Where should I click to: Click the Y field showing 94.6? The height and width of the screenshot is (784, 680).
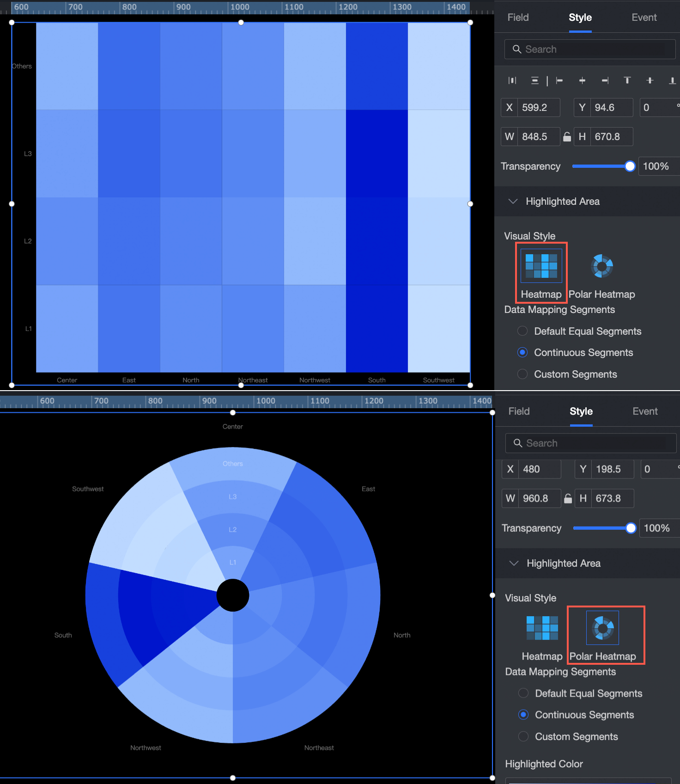tap(611, 108)
